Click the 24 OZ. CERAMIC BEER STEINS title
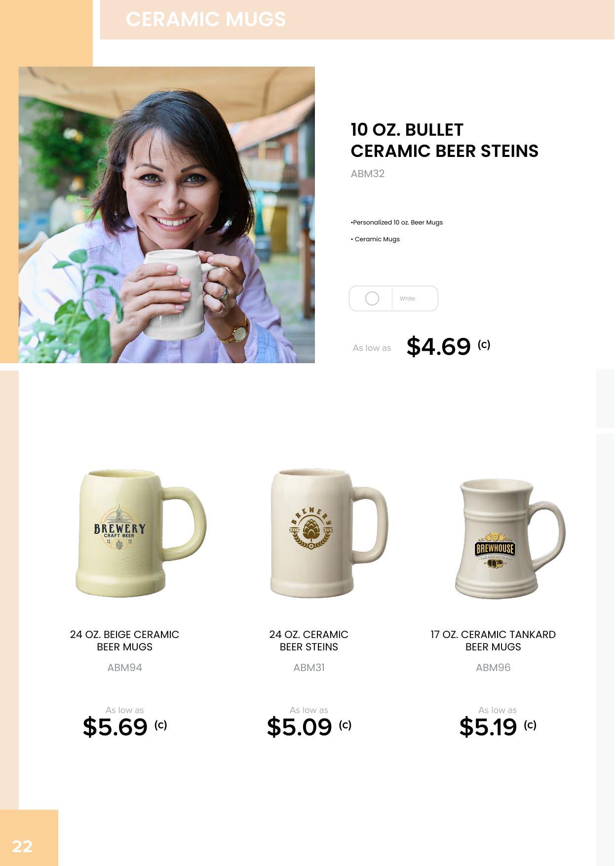 (x=309, y=640)
